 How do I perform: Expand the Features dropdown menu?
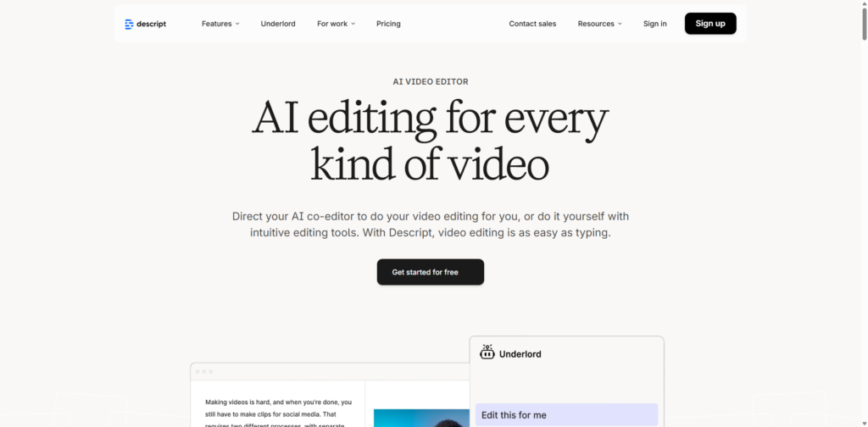pyautogui.click(x=220, y=24)
